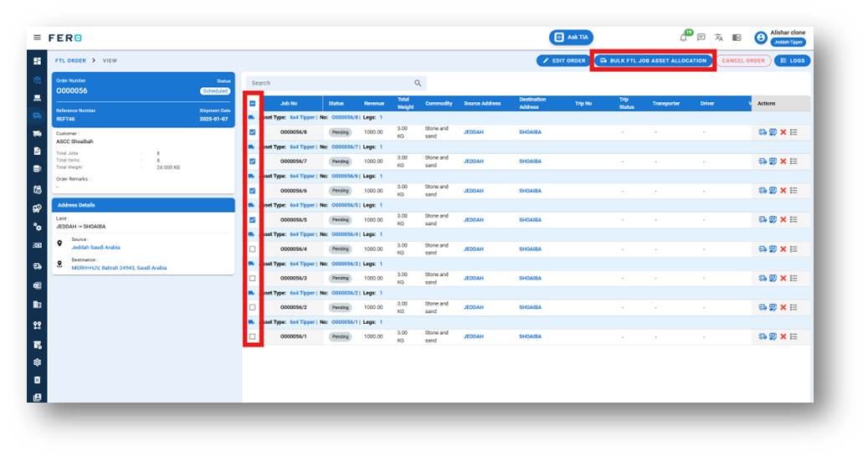
Task: Open the chat messages icon
Action: (701, 38)
